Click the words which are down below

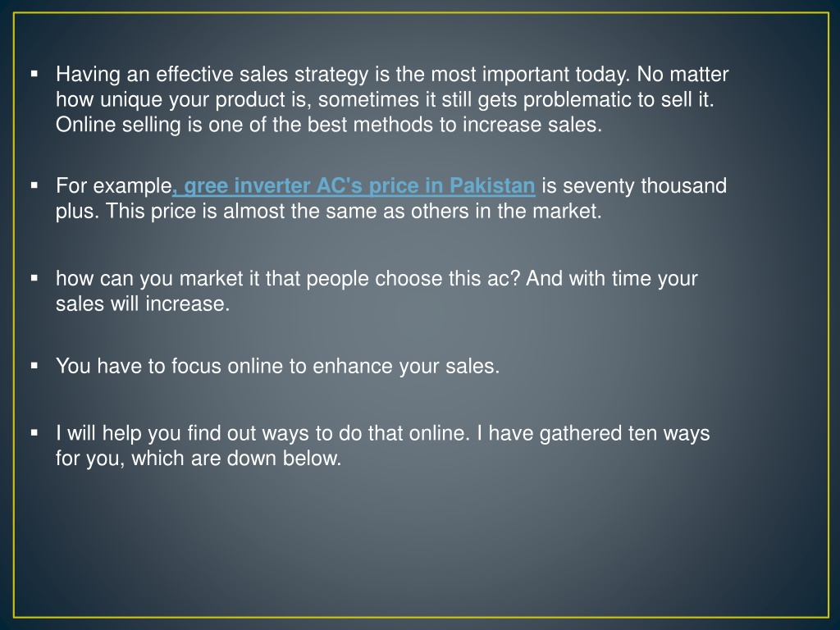pos(236,459)
